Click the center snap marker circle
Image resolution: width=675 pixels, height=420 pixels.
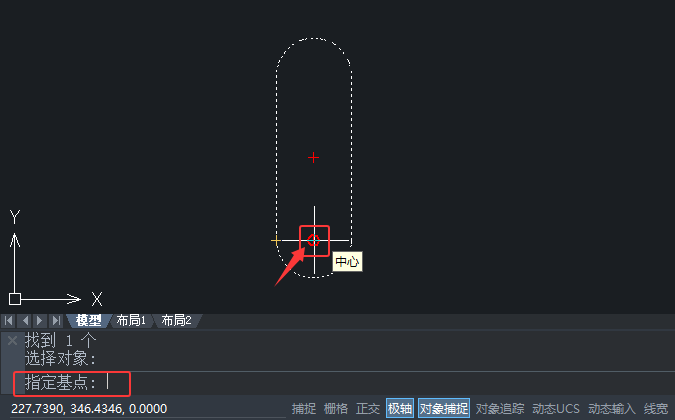pos(313,240)
